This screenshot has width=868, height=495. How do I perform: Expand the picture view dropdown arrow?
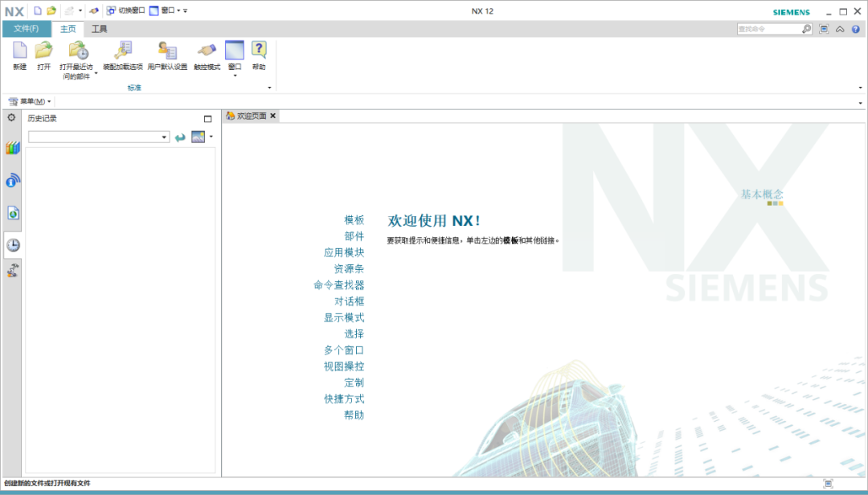pos(211,137)
